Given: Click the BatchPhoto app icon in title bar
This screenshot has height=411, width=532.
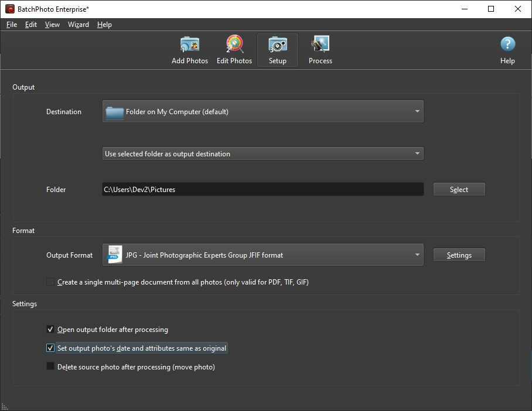Looking at the screenshot, I should point(9,9).
